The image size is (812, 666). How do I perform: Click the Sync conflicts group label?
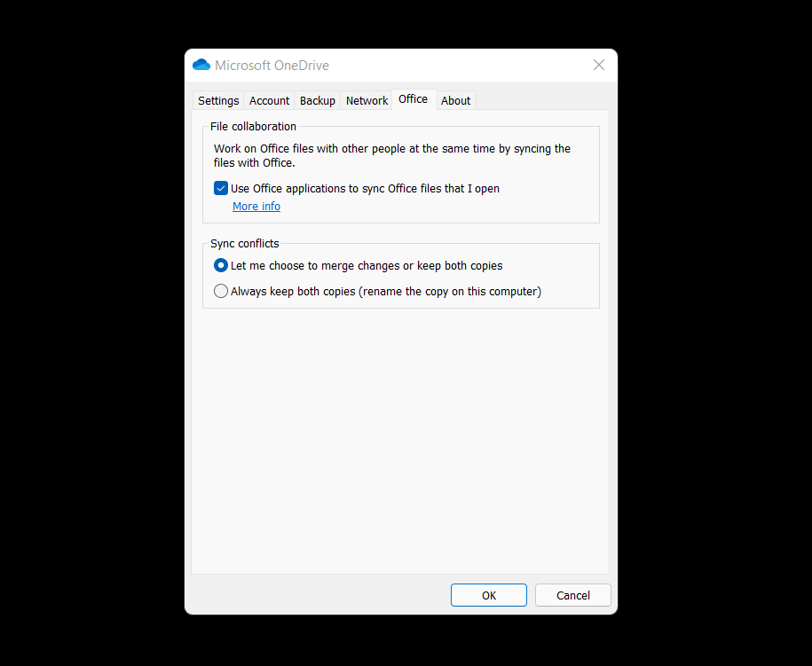tap(244, 243)
